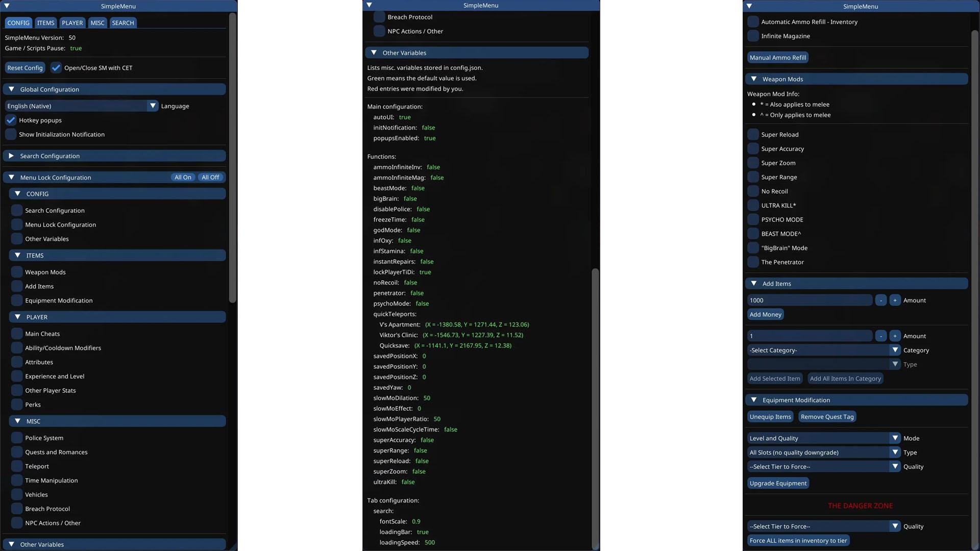Click the money amount field 1000
Viewport: 980px width, 551px height.
pos(810,300)
